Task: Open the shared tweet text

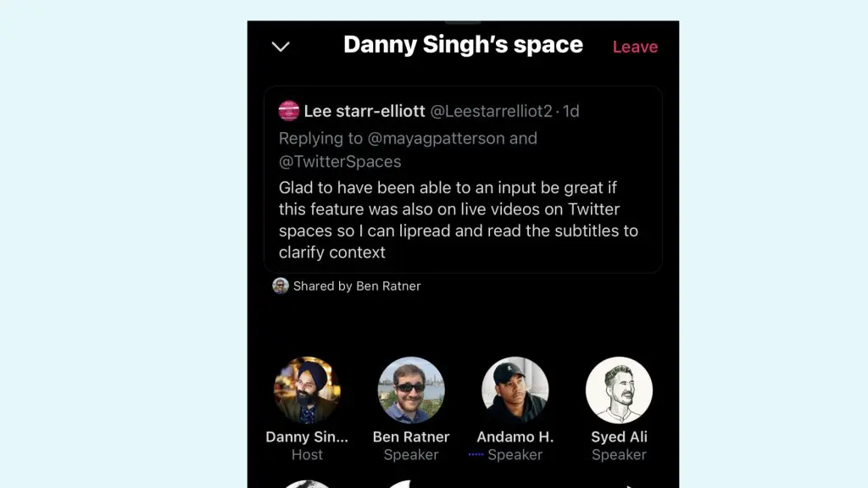Action: point(458,219)
